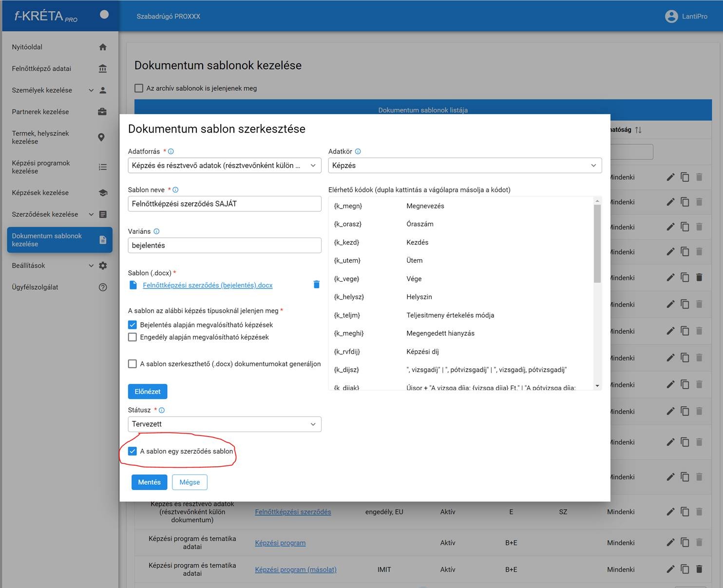The height and width of the screenshot is (588, 723).
Task: Open Felnőttképzési szerződés (bejelentés).docx link
Action: [x=208, y=285]
